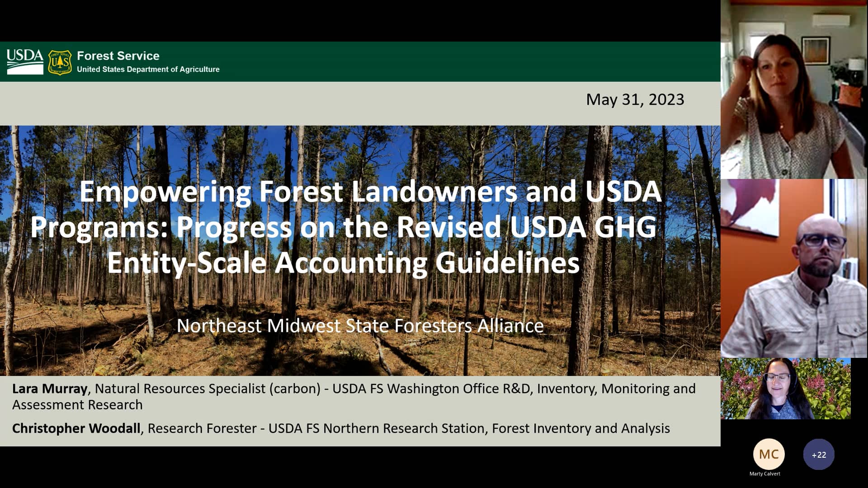Screen dimensions: 868x488
Task: Click the middle presenter's video feed
Action: pos(794,267)
